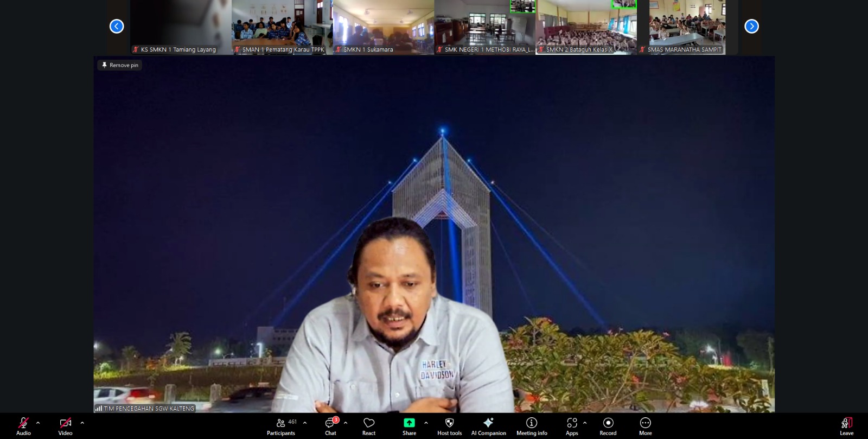Image resolution: width=868 pixels, height=439 pixels.
Task: Open the Apps icon
Action: (x=572, y=425)
